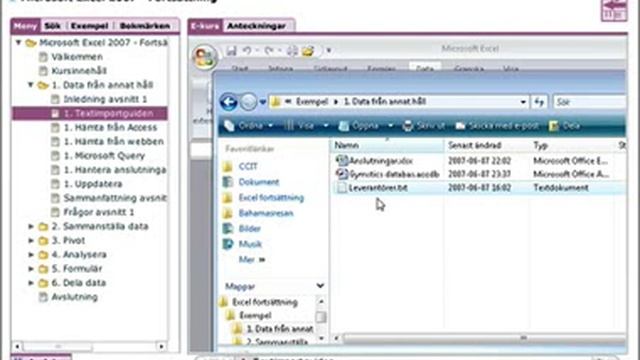Image resolution: width=640 pixels, height=360 pixels.
Task: Click the Kursinnehåll page icon in tree
Action: (x=43, y=71)
